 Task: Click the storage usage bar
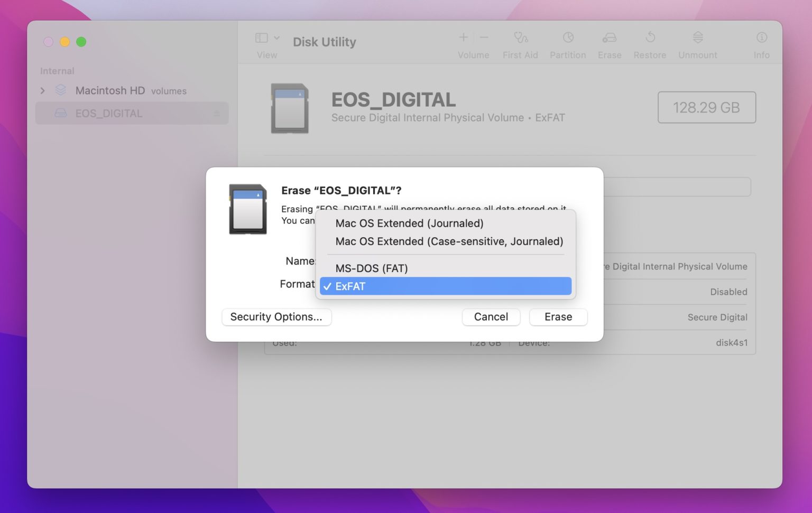[677, 186]
